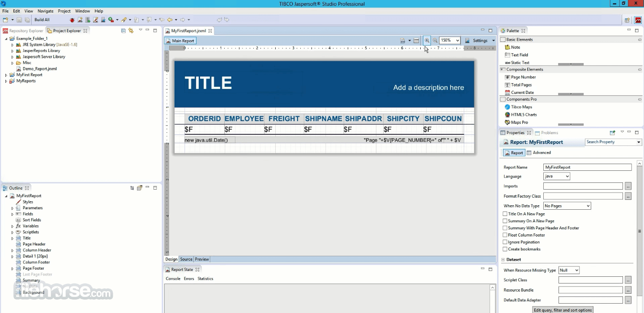Viewport: 644px width, 313px height.
Task: Click the Back navigation arrow icon
Action: [x=170, y=20]
